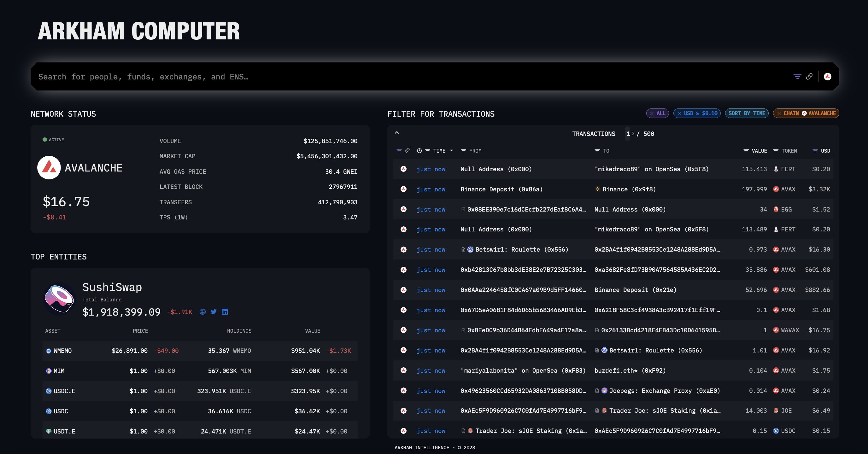Remove the USD ≥ $0.10 filter chip

click(679, 113)
